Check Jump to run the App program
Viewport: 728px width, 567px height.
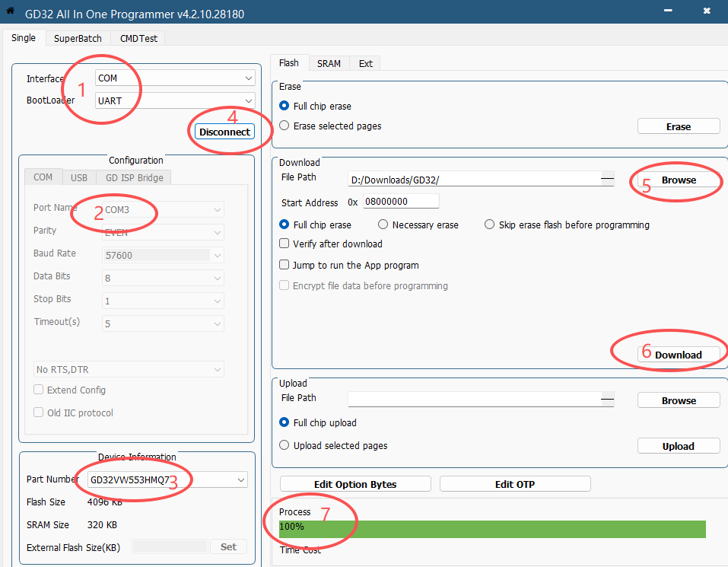[x=285, y=266]
